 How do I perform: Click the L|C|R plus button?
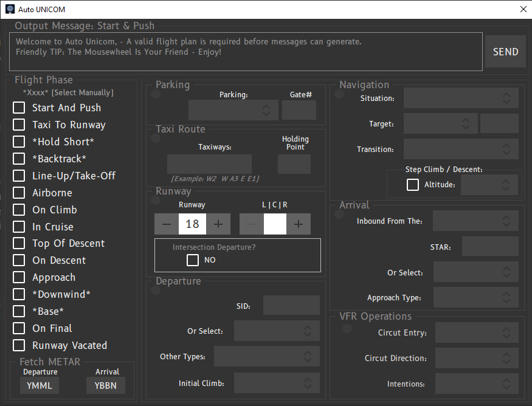pos(298,224)
